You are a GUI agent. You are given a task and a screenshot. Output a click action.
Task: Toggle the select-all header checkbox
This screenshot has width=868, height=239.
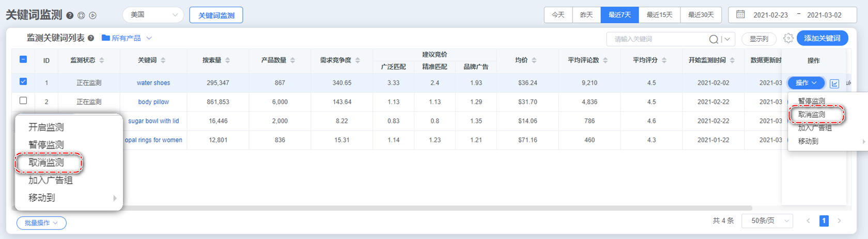(x=23, y=59)
